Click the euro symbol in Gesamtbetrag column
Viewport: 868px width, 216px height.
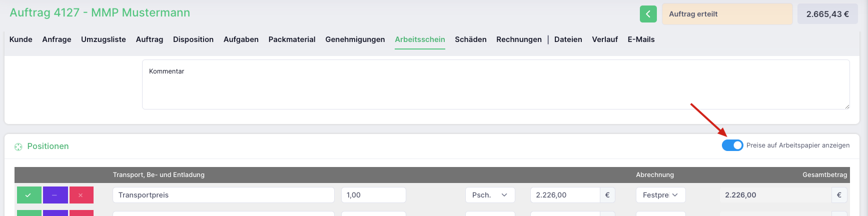[839, 195]
